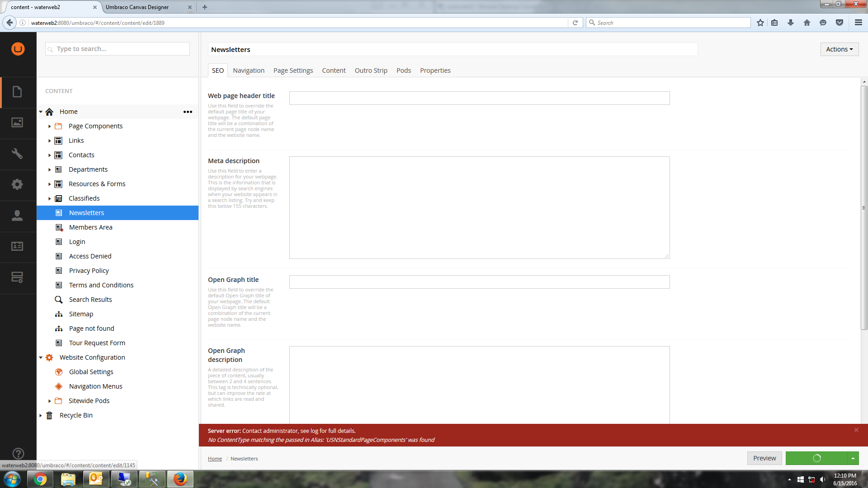Click the Help question mark icon
This screenshot has height=488, width=868.
18,453
